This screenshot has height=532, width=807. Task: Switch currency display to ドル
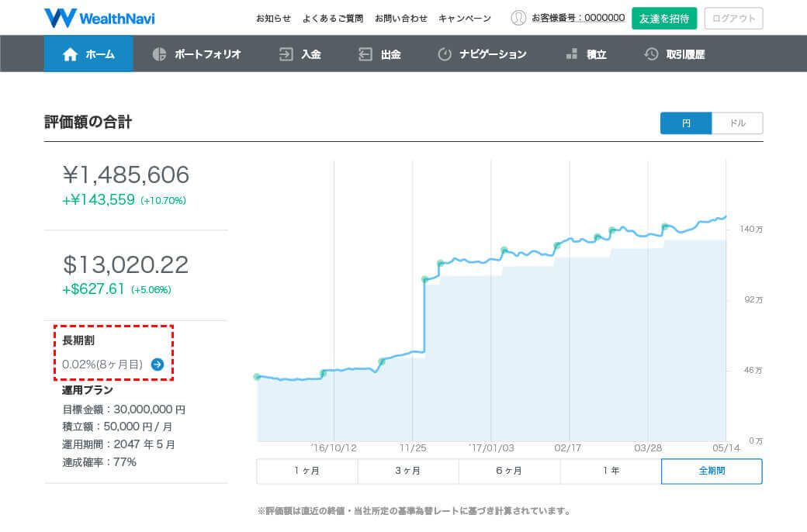point(737,123)
